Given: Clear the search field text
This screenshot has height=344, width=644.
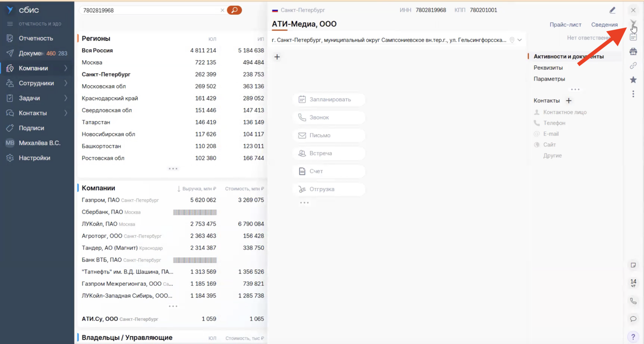Looking at the screenshot, I should [222, 10].
